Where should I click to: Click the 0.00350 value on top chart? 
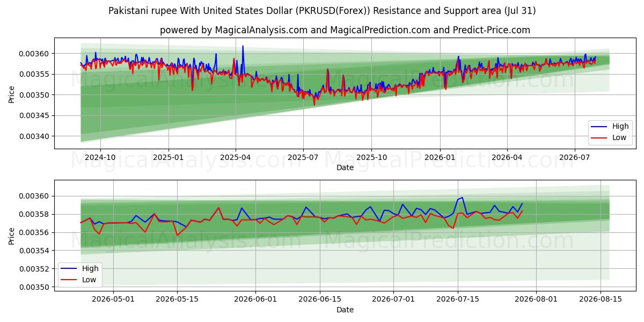click(35, 95)
